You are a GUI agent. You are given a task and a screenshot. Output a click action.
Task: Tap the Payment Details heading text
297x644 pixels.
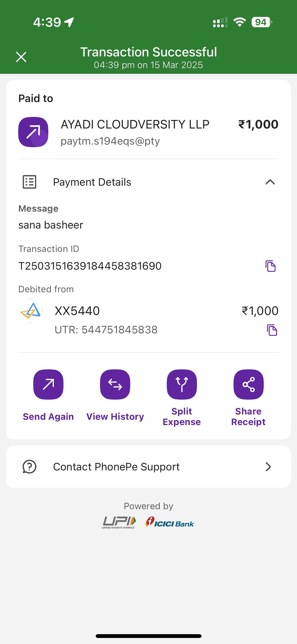click(x=92, y=182)
